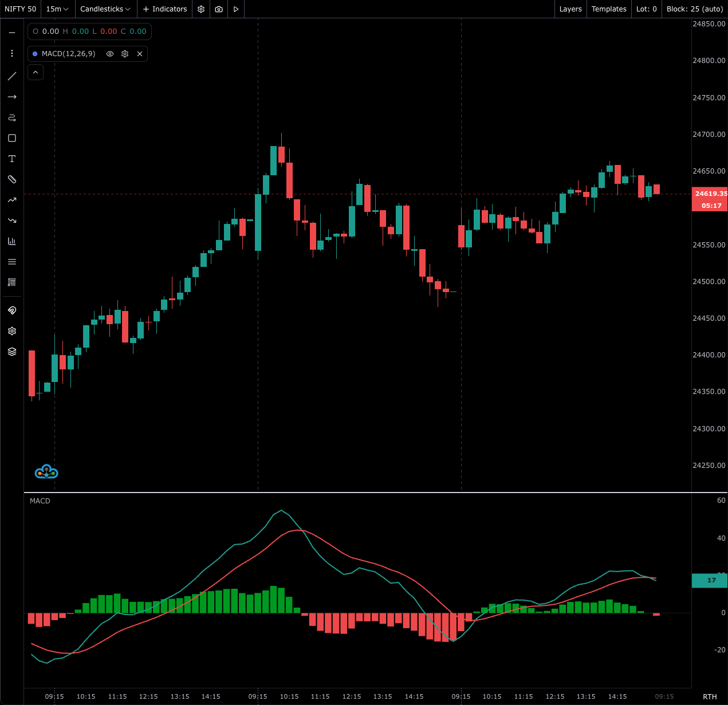
Task: Select the uptrend zigzag line tool
Action: pos(12,200)
